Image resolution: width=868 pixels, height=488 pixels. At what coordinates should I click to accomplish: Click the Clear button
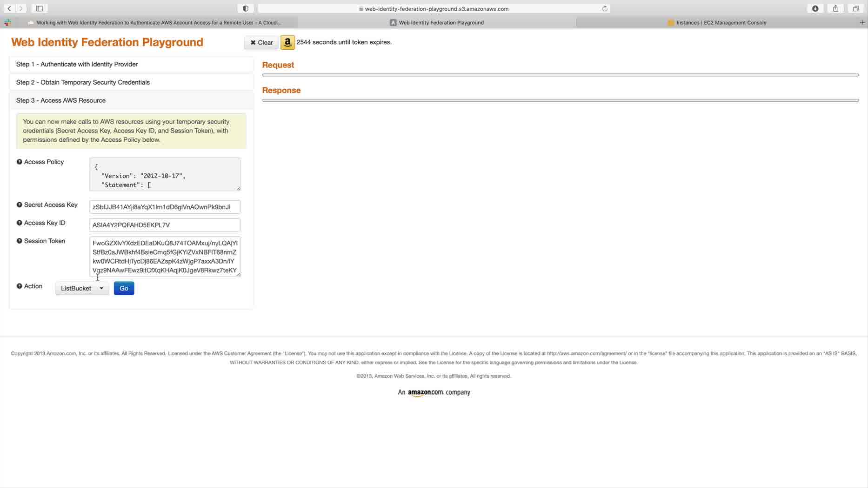click(261, 42)
